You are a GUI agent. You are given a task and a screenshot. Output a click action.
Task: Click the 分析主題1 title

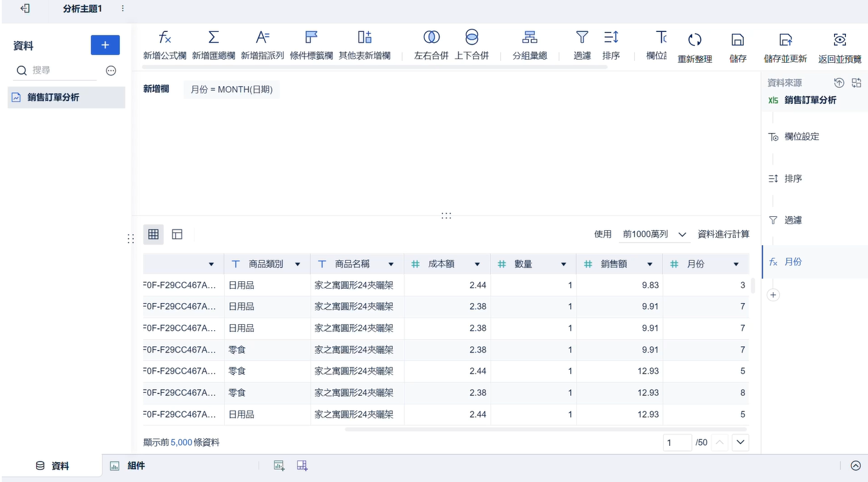pos(83,8)
